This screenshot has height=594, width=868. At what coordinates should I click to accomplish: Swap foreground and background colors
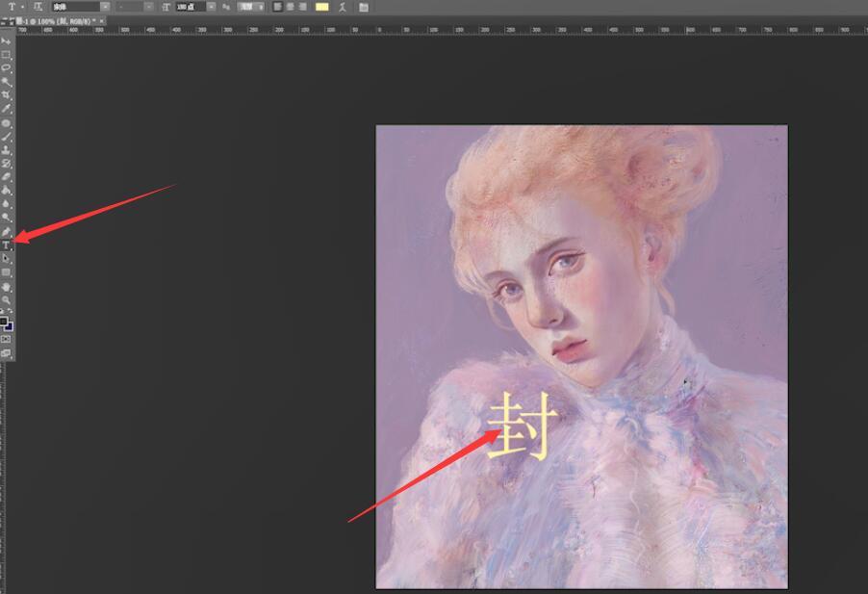point(10,311)
